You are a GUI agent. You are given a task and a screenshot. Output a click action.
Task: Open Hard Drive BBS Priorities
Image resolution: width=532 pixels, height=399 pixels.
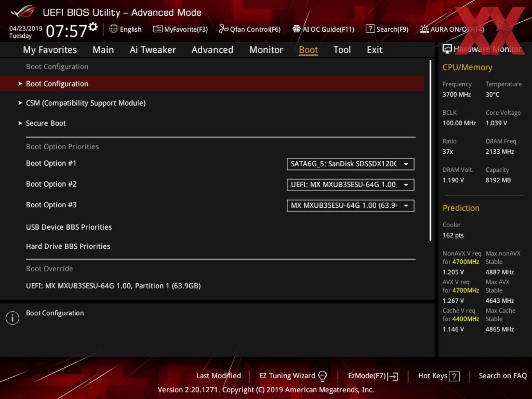click(x=68, y=246)
